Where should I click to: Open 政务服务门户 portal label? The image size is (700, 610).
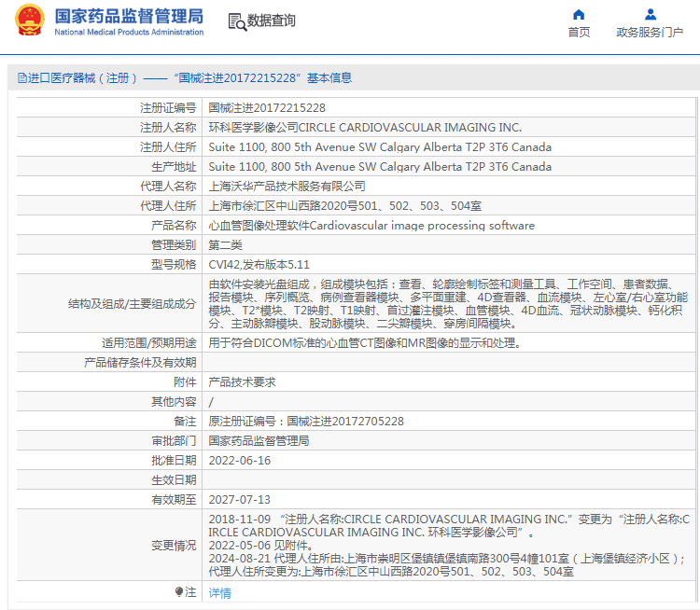click(650, 32)
